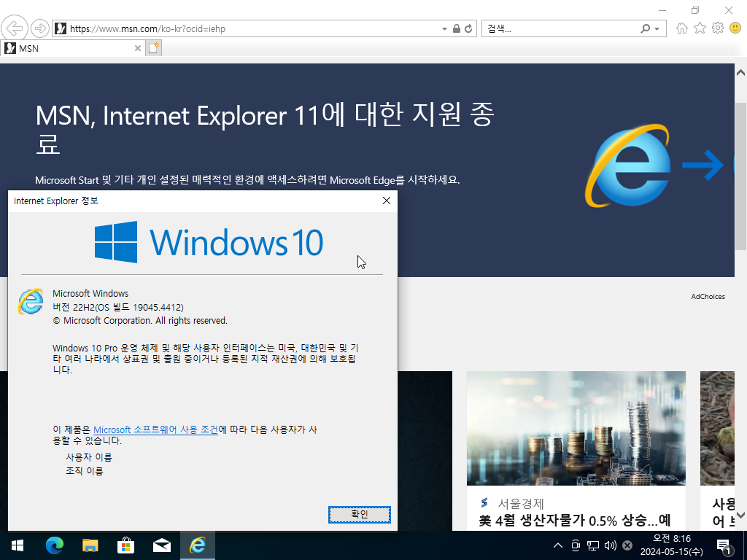This screenshot has height=560, width=747.
Task: Select the MSN browser tab
Action: (x=72, y=48)
